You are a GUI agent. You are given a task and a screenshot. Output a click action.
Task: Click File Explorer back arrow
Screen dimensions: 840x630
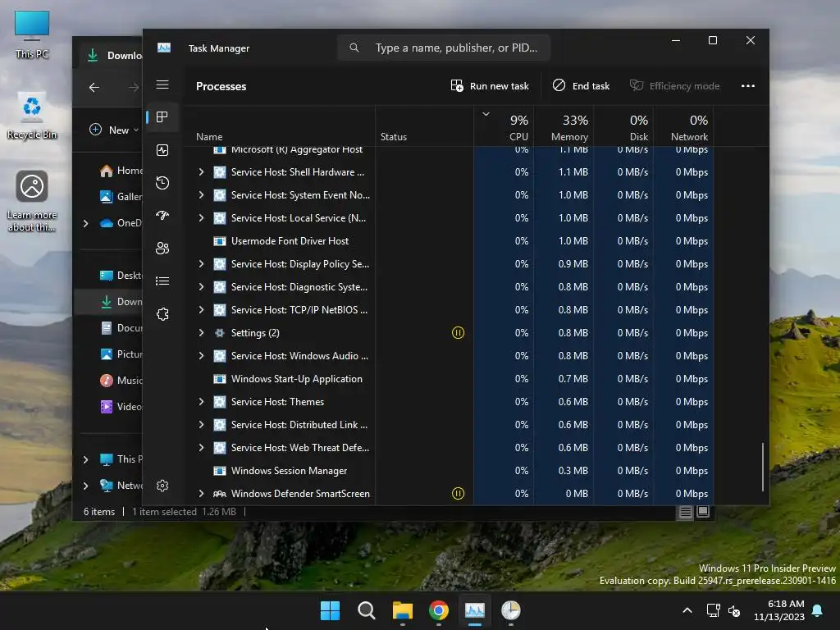tap(94, 87)
